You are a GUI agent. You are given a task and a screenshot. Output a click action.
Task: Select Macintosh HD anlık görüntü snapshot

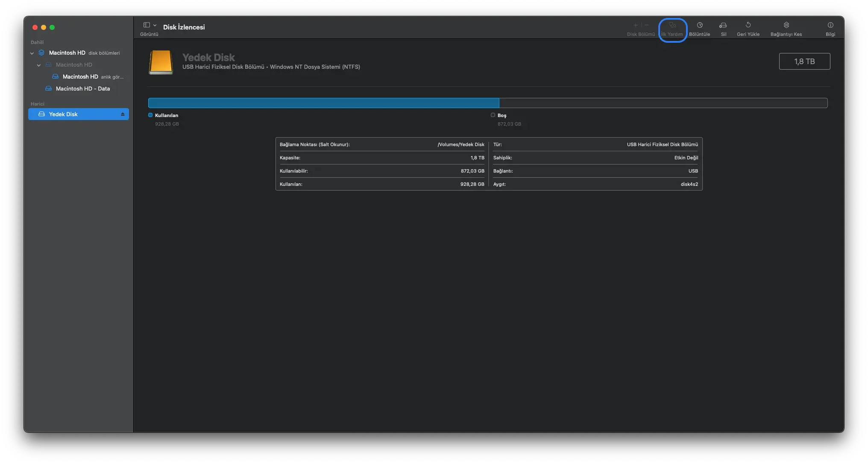pyautogui.click(x=79, y=77)
